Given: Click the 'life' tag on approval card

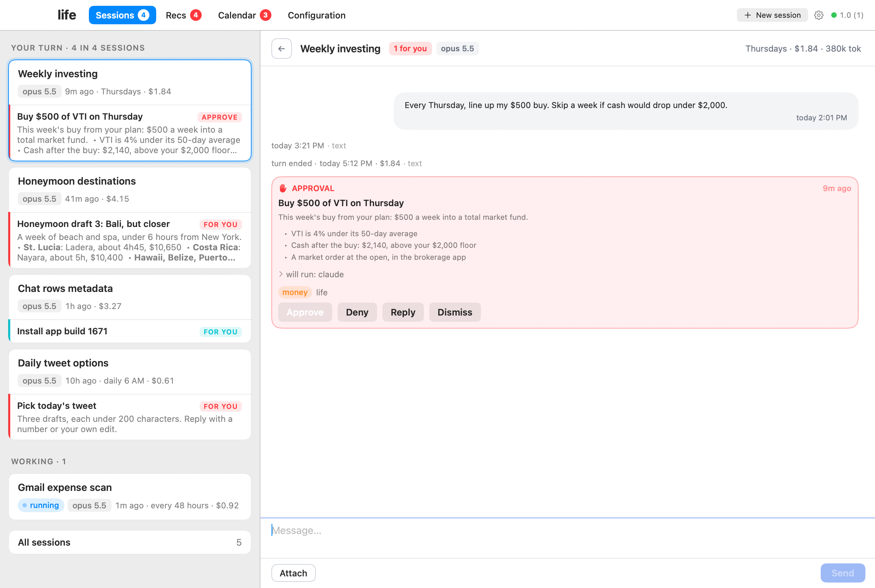Looking at the screenshot, I should click(322, 292).
